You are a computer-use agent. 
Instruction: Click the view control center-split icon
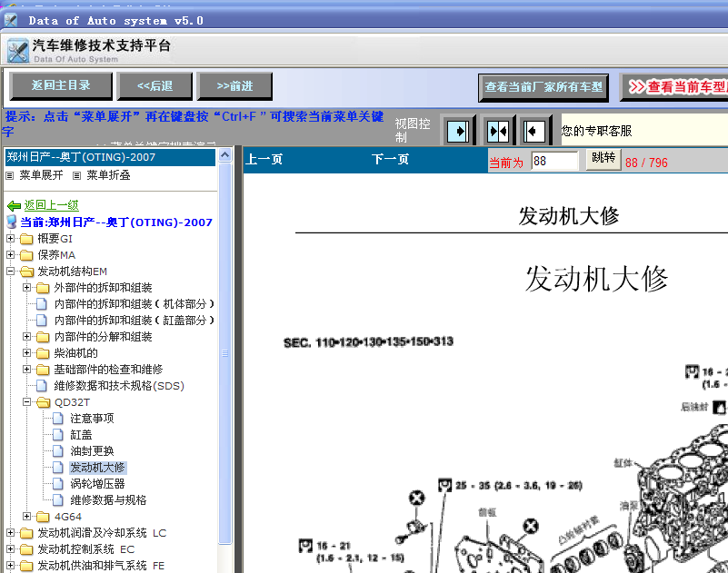point(498,132)
